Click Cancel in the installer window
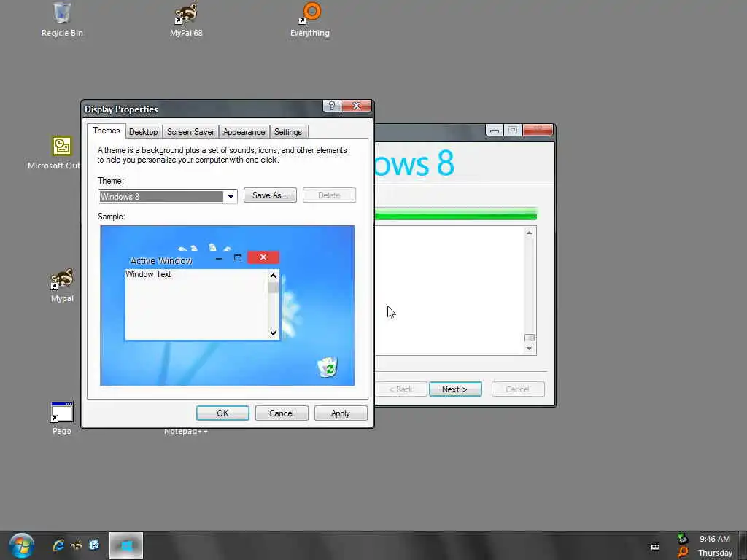Screen dimensions: 747x560 [x=518, y=389]
